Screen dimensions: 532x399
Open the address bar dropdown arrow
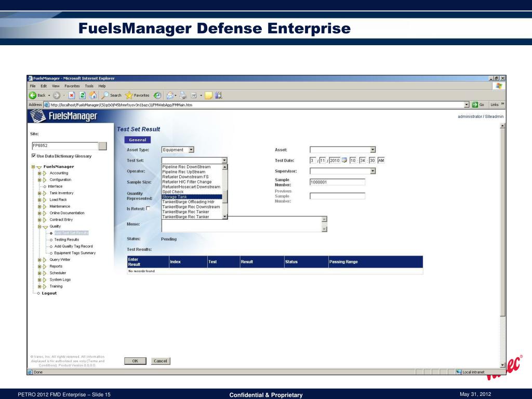[x=467, y=104]
